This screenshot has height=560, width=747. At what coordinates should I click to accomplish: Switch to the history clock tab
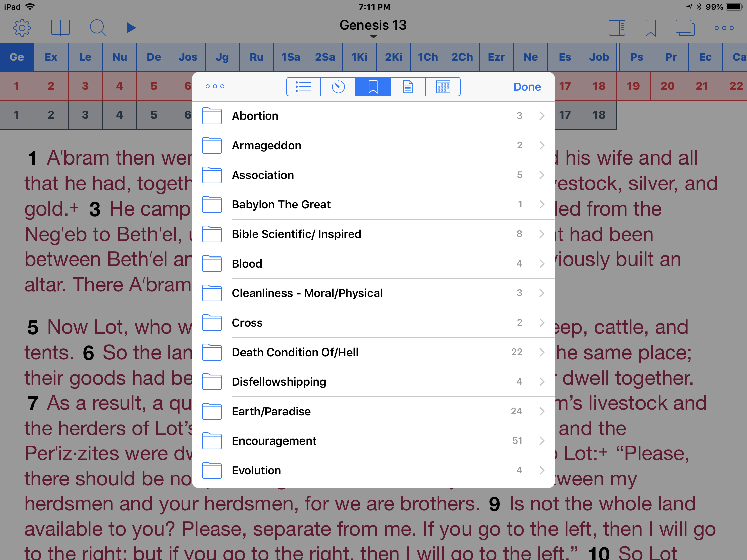[x=338, y=87]
